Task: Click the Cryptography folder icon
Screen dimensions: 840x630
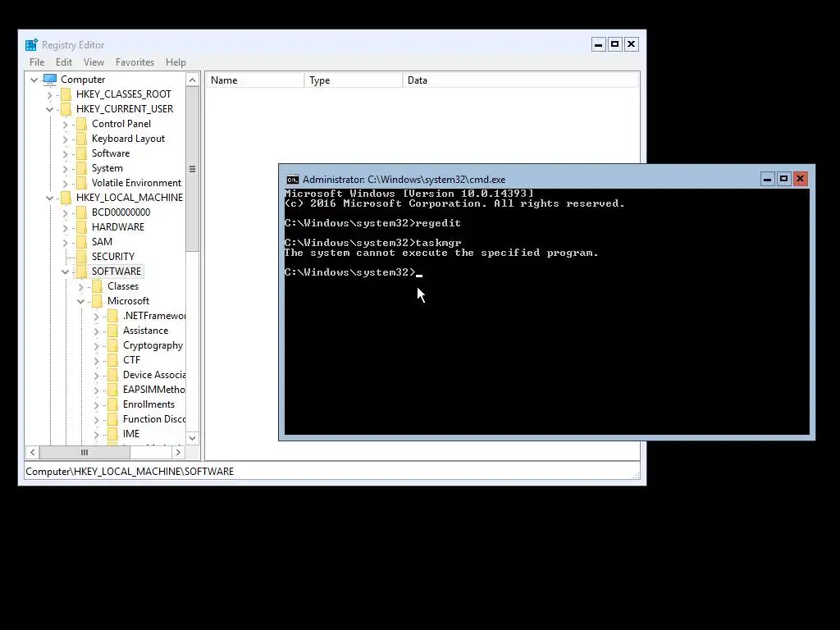Action: click(112, 345)
